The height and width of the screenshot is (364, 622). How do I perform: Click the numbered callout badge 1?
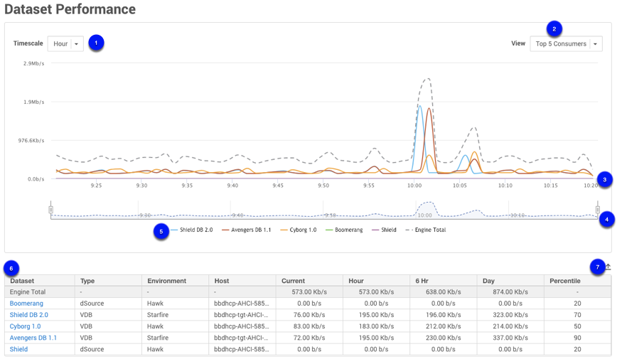click(x=96, y=43)
